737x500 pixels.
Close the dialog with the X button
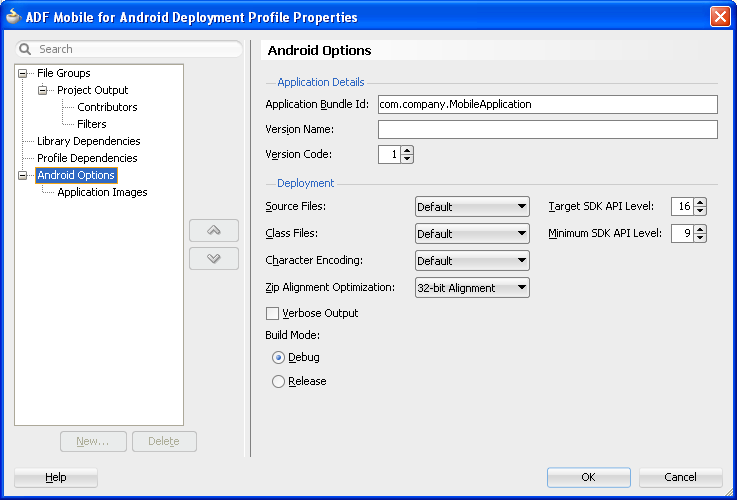tap(720, 17)
